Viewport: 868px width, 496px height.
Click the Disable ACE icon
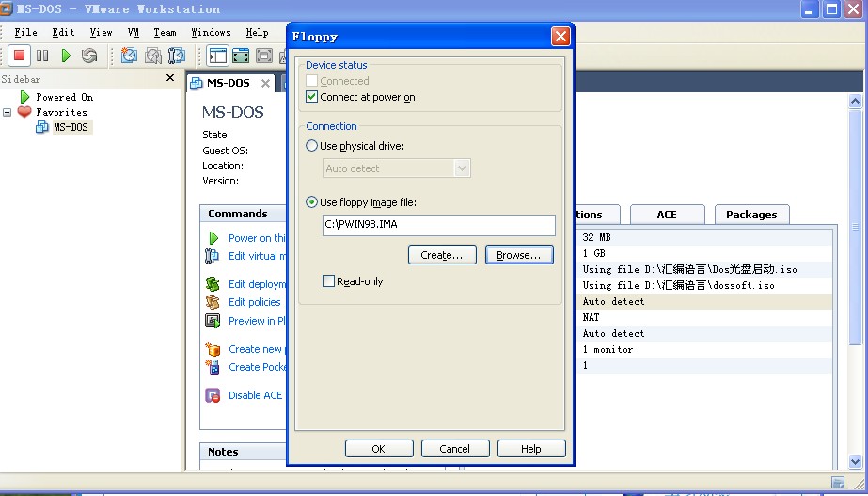(x=213, y=395)
